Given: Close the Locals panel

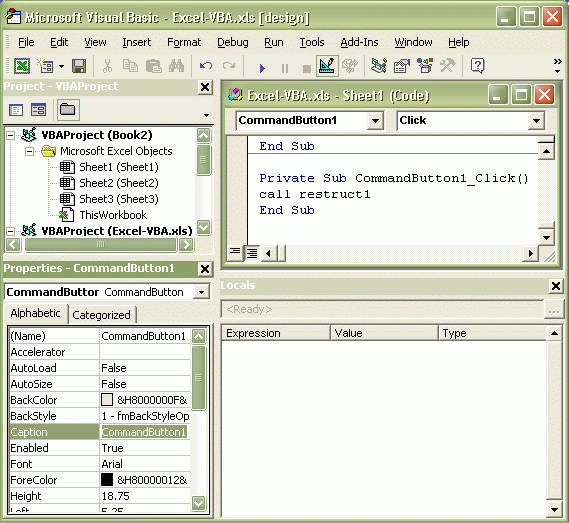Looking at the screenshot, I should pyautogui.click(x=556, y=286).
